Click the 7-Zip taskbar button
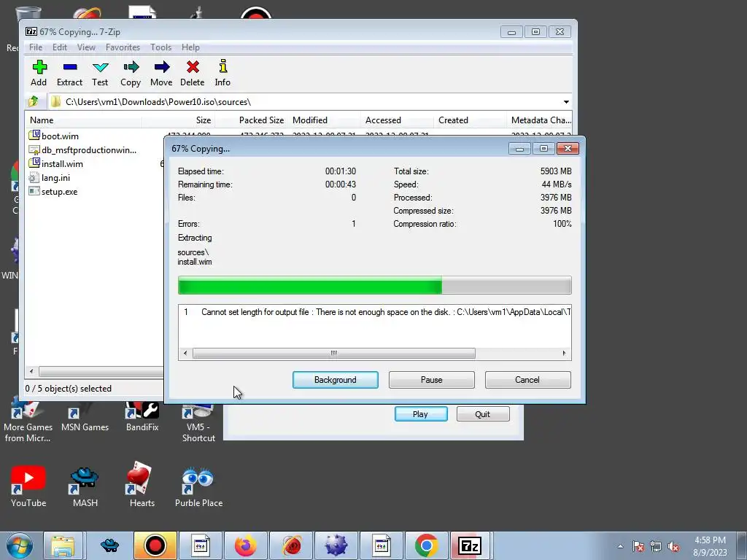This screenshot has width=747, height=560. pos(470,545)
